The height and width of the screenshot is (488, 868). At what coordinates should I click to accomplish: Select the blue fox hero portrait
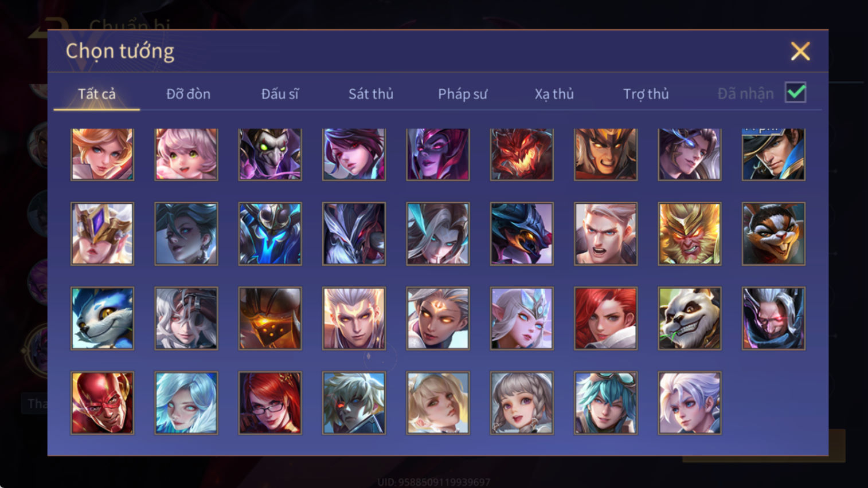pyautogui.click(x=102, y=318)
